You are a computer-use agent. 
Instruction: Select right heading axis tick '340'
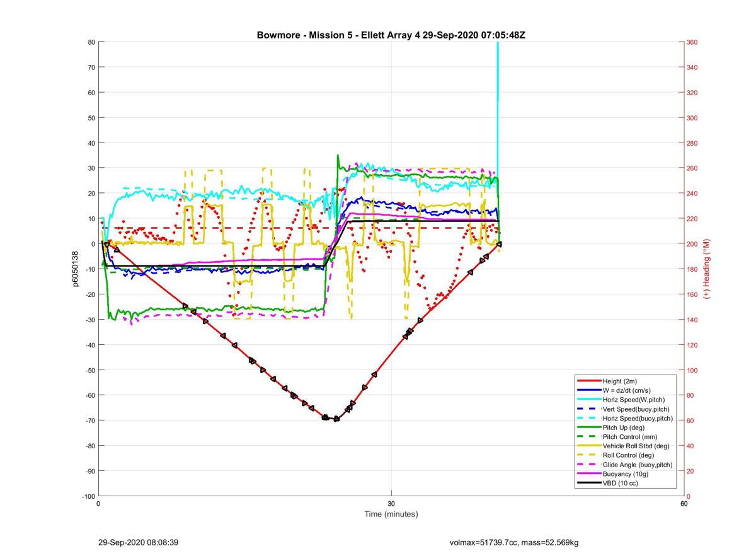click(x=692, y=67)
